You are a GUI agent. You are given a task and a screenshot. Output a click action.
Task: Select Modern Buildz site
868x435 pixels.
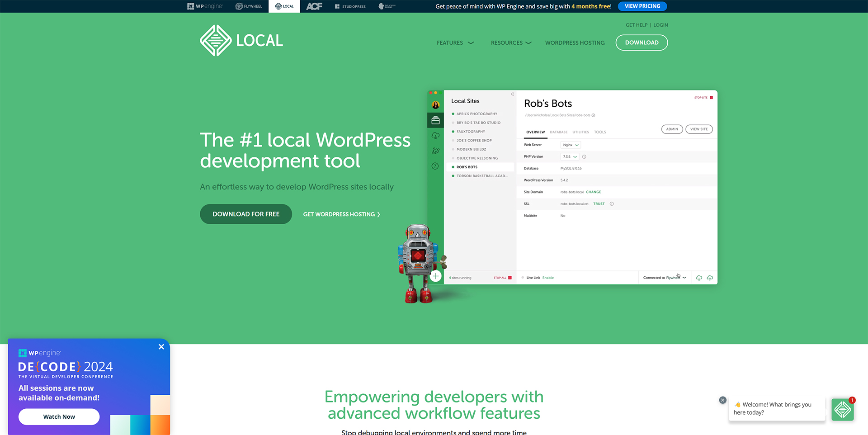471,149
